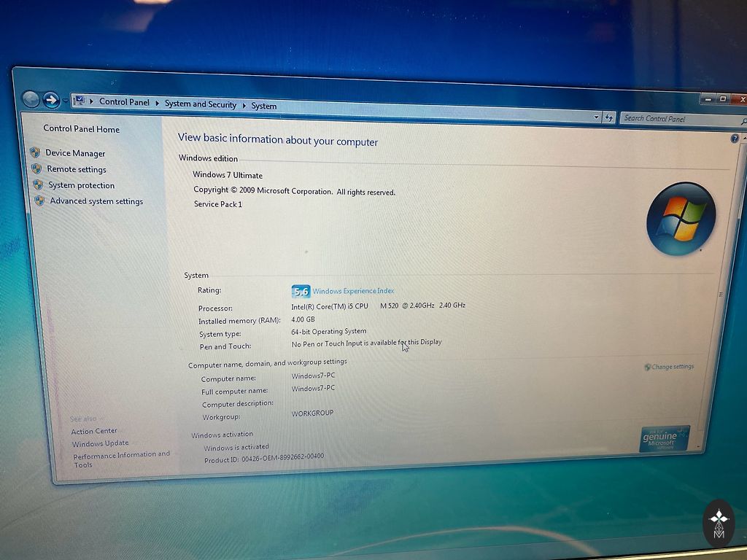Go to System and Security breadcrumb
The width and height of the screenshot is (747, 560).
pyautogui.click(x=201, y=104)
